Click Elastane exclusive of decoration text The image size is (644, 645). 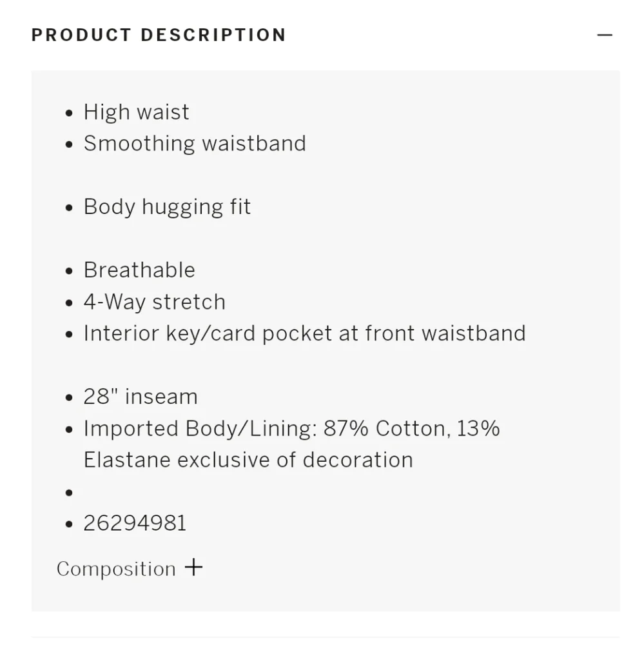click(x=248, y=460)
